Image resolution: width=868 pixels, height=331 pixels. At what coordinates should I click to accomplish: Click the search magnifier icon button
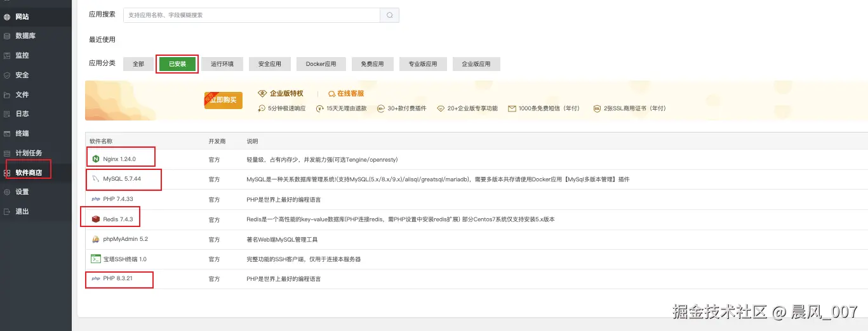[x=390, y=15]
